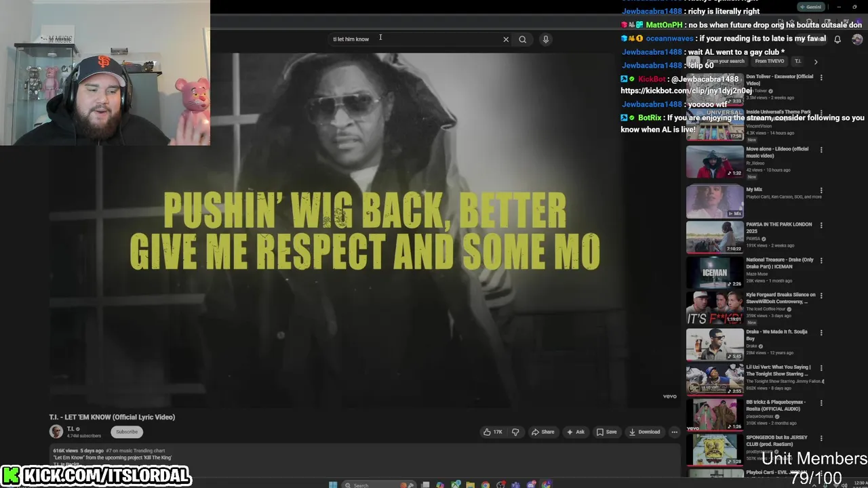
Task: Open '#7 on music Trending chart' link
Action: (x=136, y=451)
